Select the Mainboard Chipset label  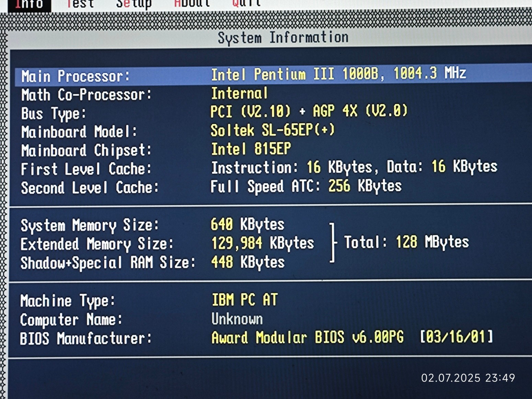pyautogui.click(x=86, y=151)
